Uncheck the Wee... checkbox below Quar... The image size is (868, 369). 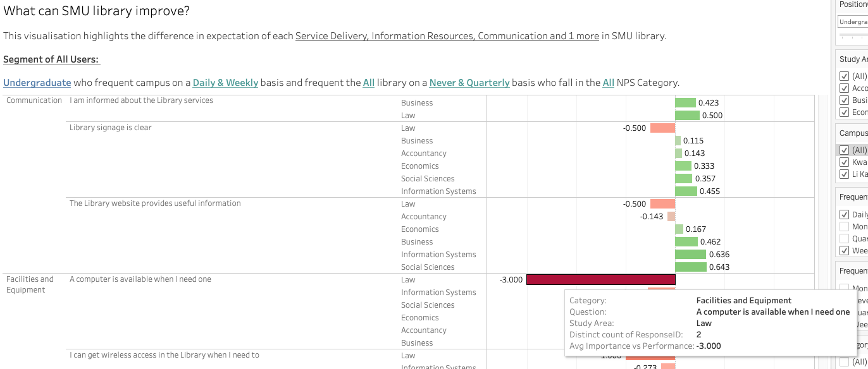pos(844,251)
